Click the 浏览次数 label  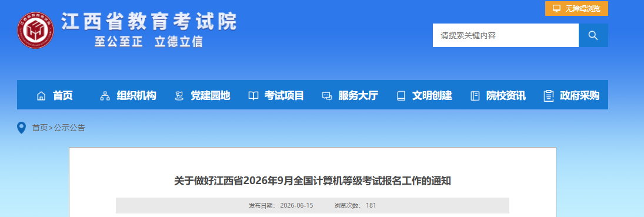click(348, 205)
